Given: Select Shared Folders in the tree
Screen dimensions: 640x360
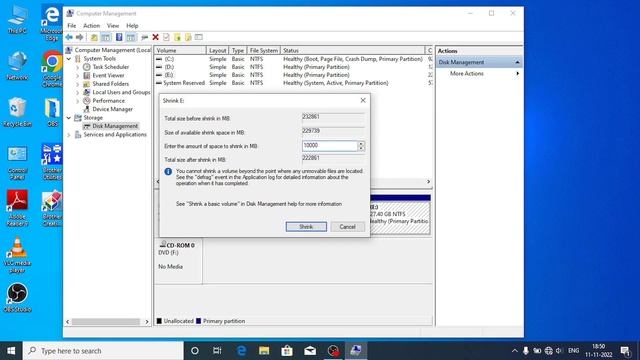Looking at the screenshot, I should [111, 84].
